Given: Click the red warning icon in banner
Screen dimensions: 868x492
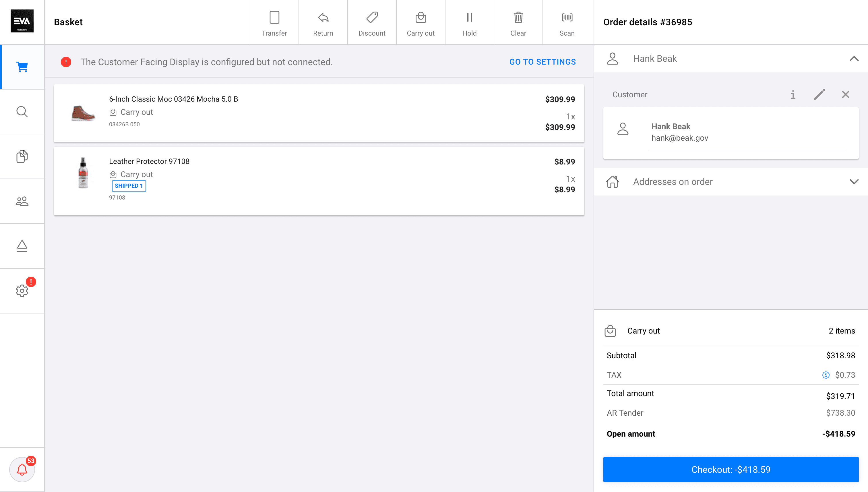Looking at the screenshot, I should pyautogui.click(x=66, y=62).
